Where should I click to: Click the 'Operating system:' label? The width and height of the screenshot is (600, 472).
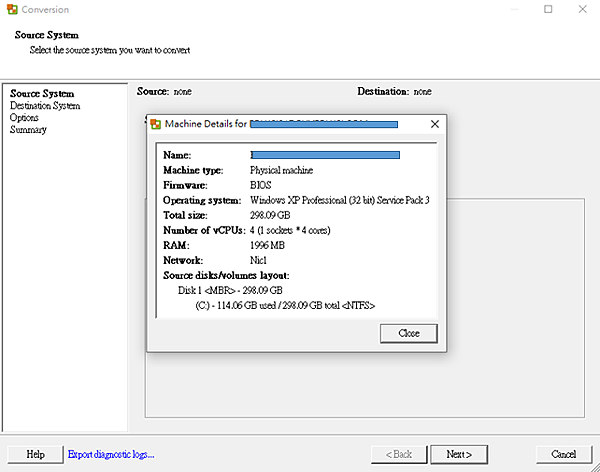point(202,200)
